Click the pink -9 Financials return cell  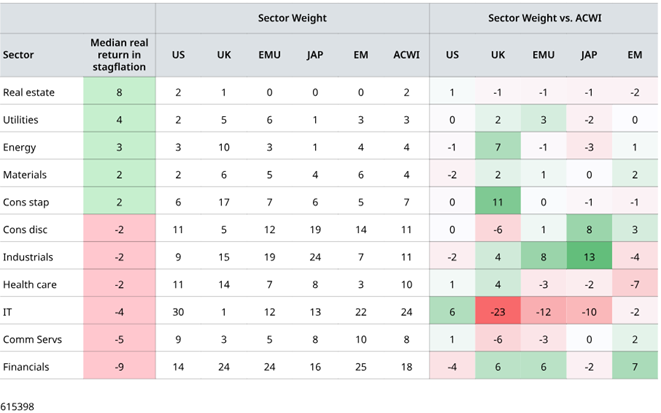pyautogui.click(x=119, y=366)
